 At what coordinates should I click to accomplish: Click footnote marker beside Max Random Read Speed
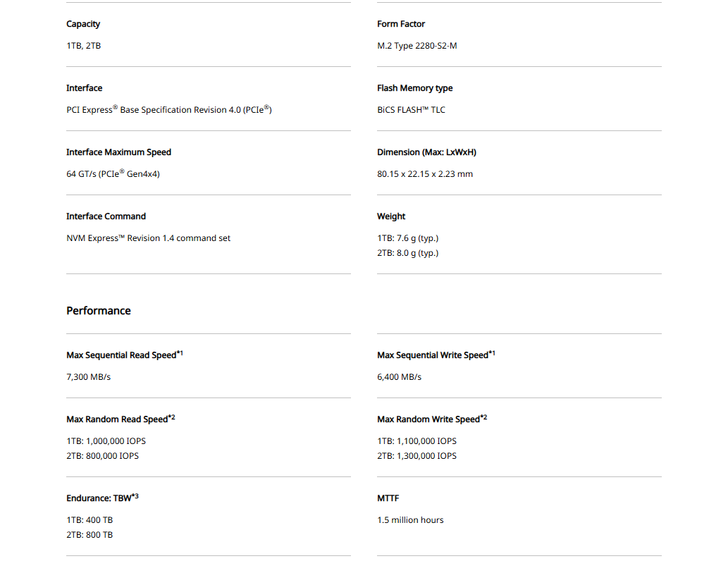(x=171, y=417)
